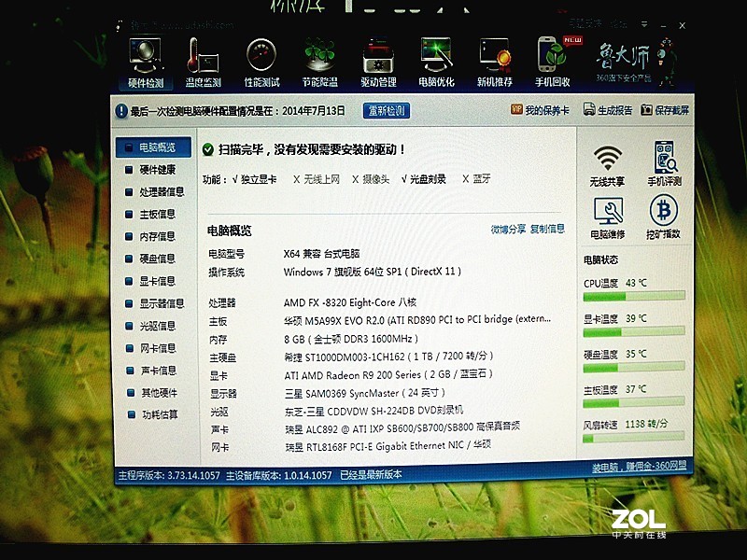The image size is (747, 560).
Task: Select 网卡信息 in sidebar
Action: click(153, 348)
